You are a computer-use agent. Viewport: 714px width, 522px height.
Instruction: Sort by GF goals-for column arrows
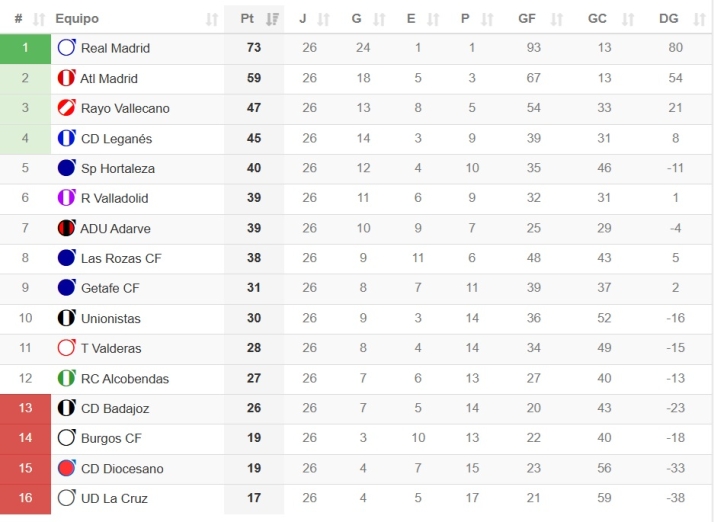[556, 19]
